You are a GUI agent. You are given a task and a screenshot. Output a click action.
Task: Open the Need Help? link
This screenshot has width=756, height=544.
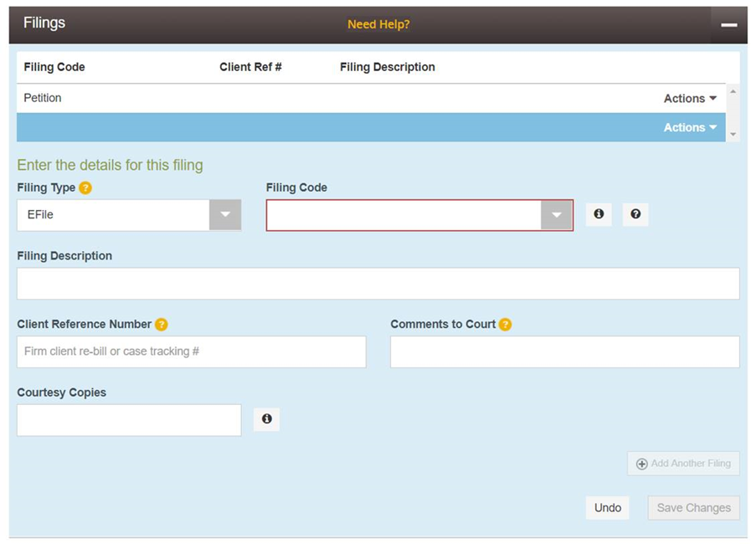pyautogui.click(x=378, y=24)
